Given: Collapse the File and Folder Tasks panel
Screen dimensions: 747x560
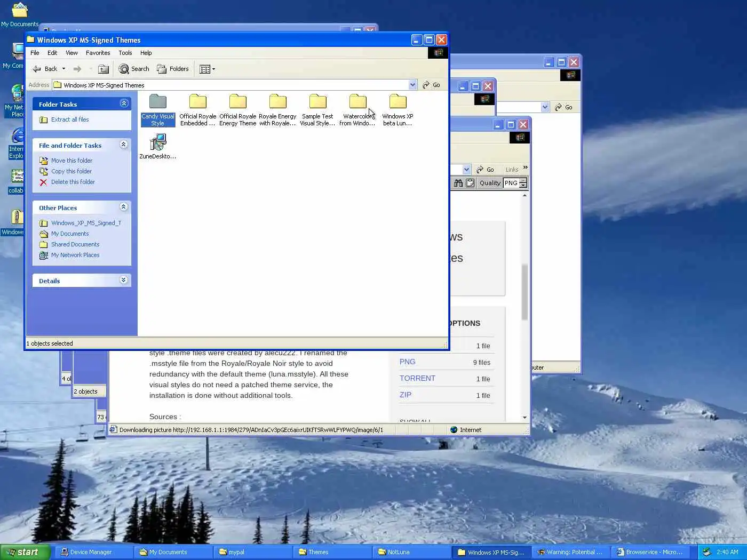Looking at the screenshot, I should click(124, 145).
